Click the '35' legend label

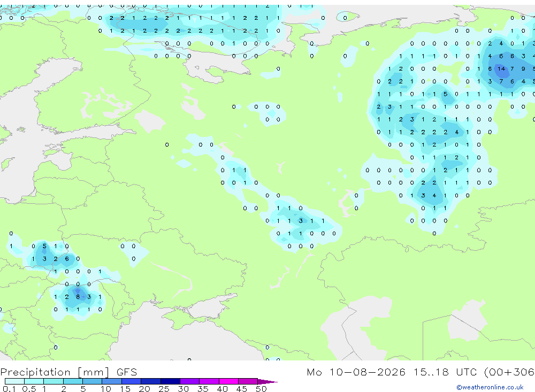[x=203, y=389]
